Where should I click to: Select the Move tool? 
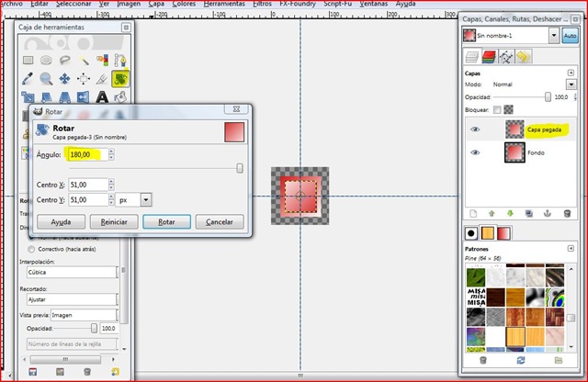pyautogui.click(x=65, y=79)
